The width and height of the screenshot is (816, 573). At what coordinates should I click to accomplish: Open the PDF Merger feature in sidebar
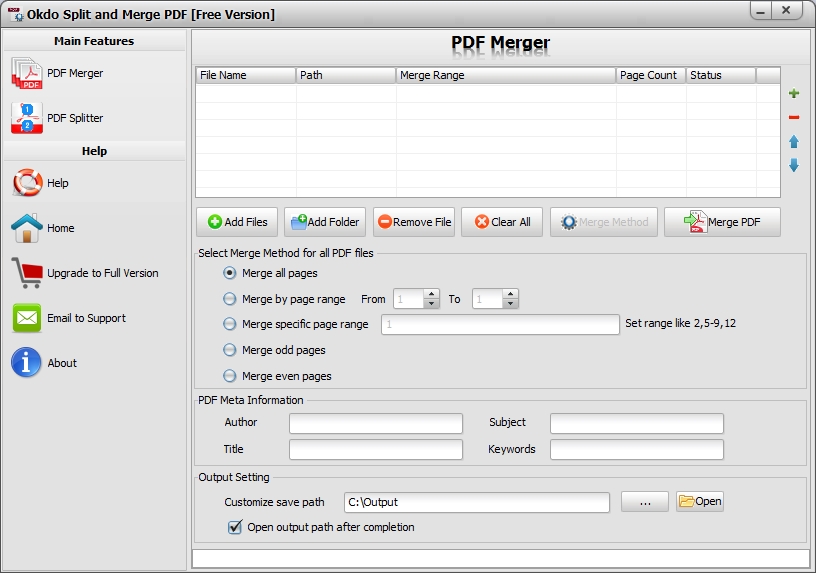[x=57, y=73]
